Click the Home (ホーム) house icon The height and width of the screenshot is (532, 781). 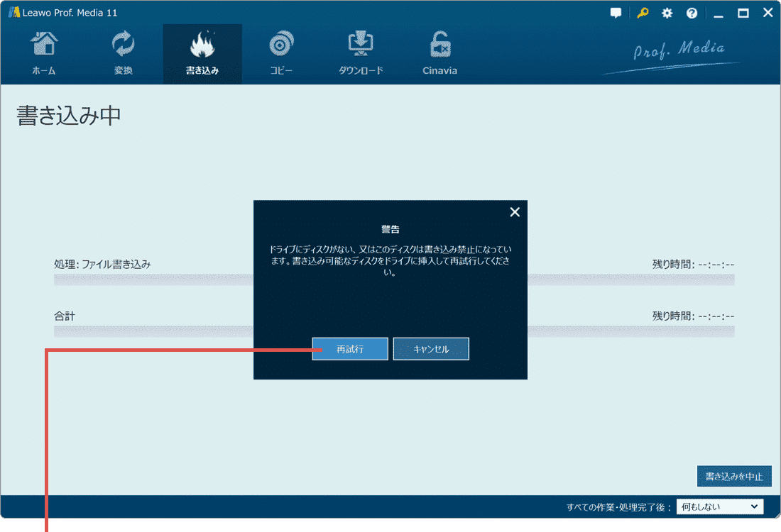pos(43,45)
